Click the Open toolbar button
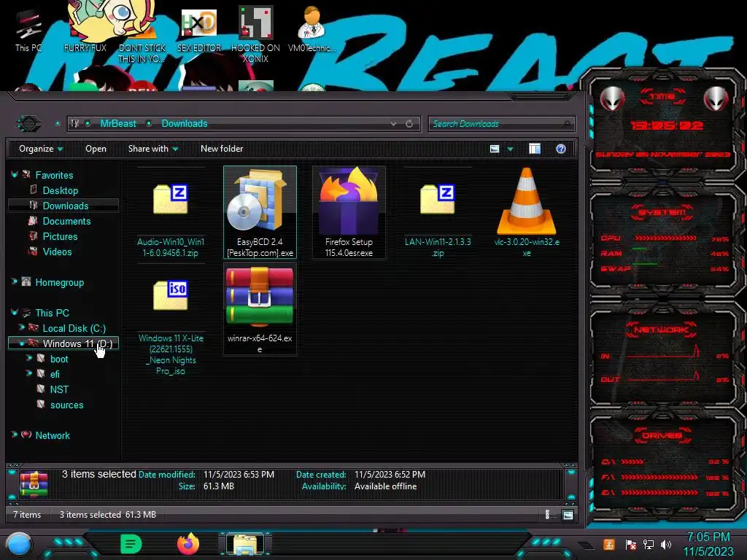 tap(96, 149)
